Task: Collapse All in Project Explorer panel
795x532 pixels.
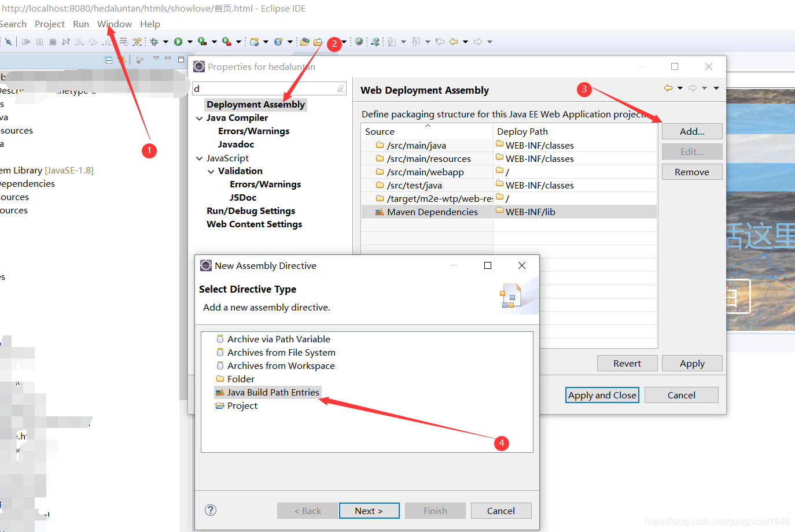Action: [108, 60]
